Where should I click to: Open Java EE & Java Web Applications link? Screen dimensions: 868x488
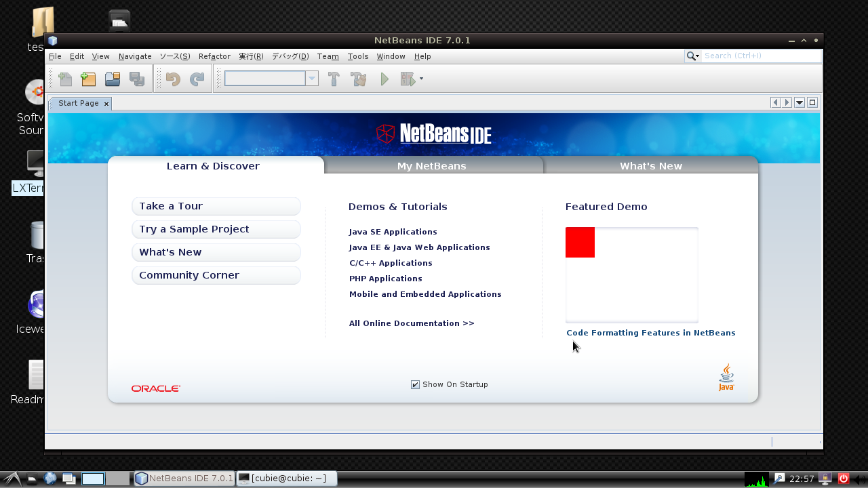pos(420,247)
